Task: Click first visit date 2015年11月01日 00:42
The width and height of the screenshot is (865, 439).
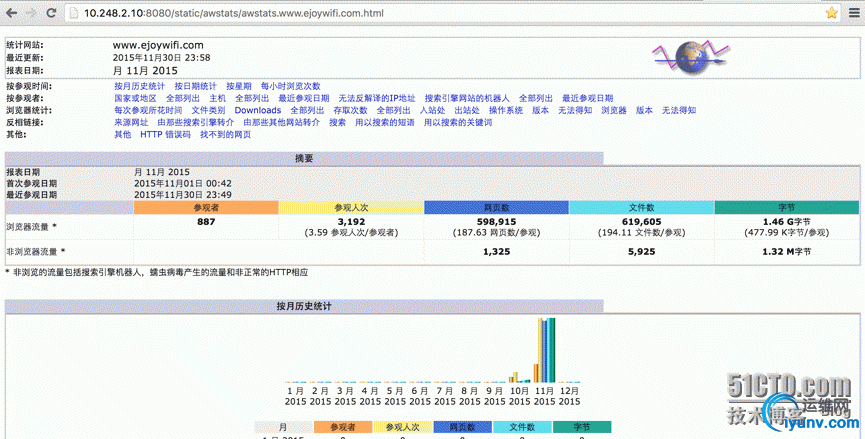Action: click(x=183, y=183)
